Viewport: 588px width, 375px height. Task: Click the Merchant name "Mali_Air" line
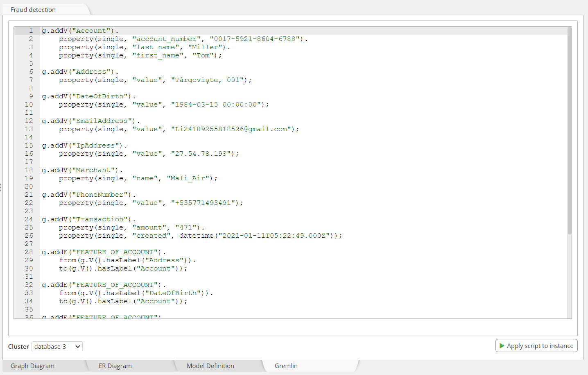pyautogui.click(x=138, y=178)
